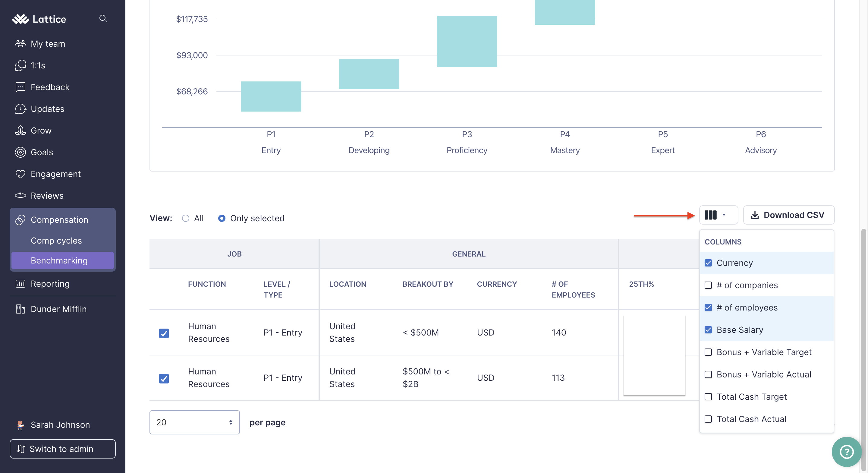The image size is (868, 473).
Task: Click the Grow plant icon
Action: pos(20,131)
